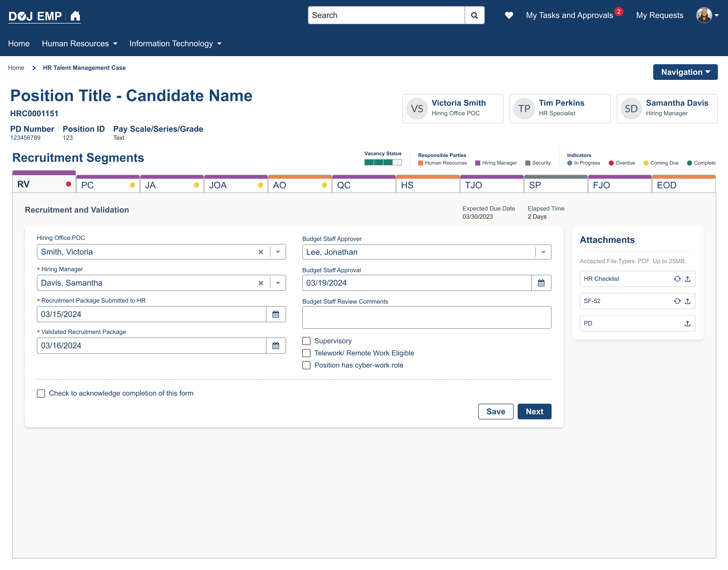Screen dimensions: 728x570
Task: Enable Telework/ Remote Work Eligible checkbox
Action: (306, 353)
